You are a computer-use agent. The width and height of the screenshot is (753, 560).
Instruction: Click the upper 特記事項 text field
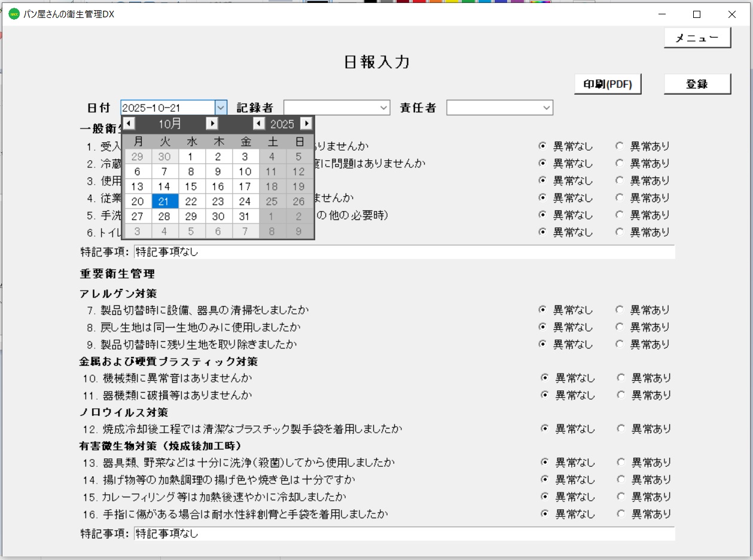[404, 252]
